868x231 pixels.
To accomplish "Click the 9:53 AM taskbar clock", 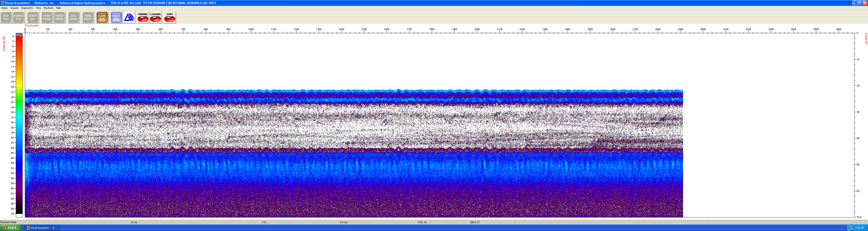I will [860, 228].
